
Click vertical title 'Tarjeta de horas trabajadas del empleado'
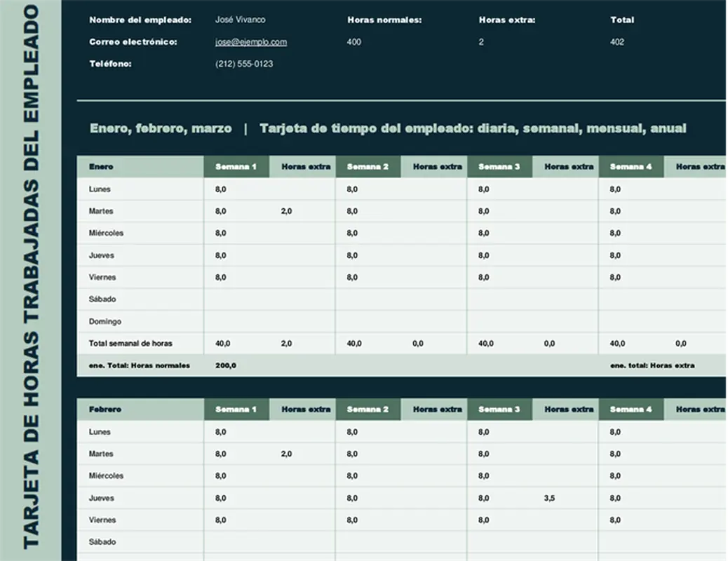pyautogui.click(x=31, y=277)
